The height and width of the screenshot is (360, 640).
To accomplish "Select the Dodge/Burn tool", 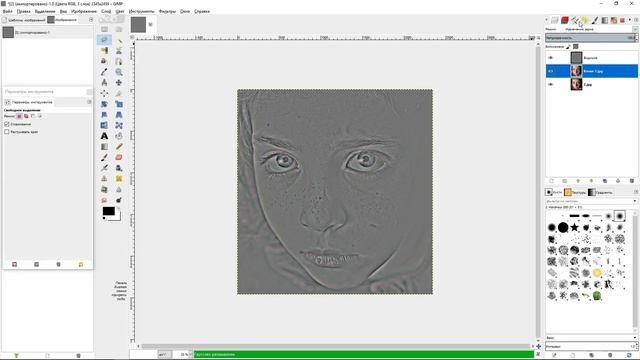I will (x=119, y=200).
